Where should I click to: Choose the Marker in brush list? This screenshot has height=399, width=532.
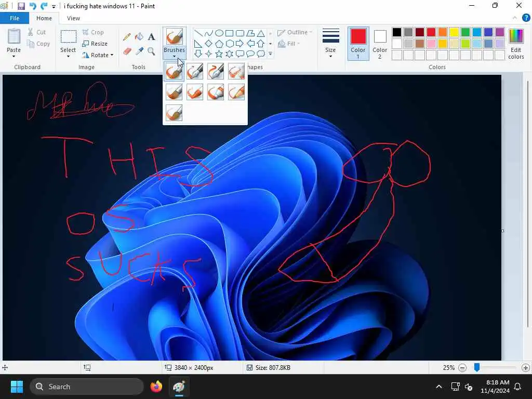(216, 92)
